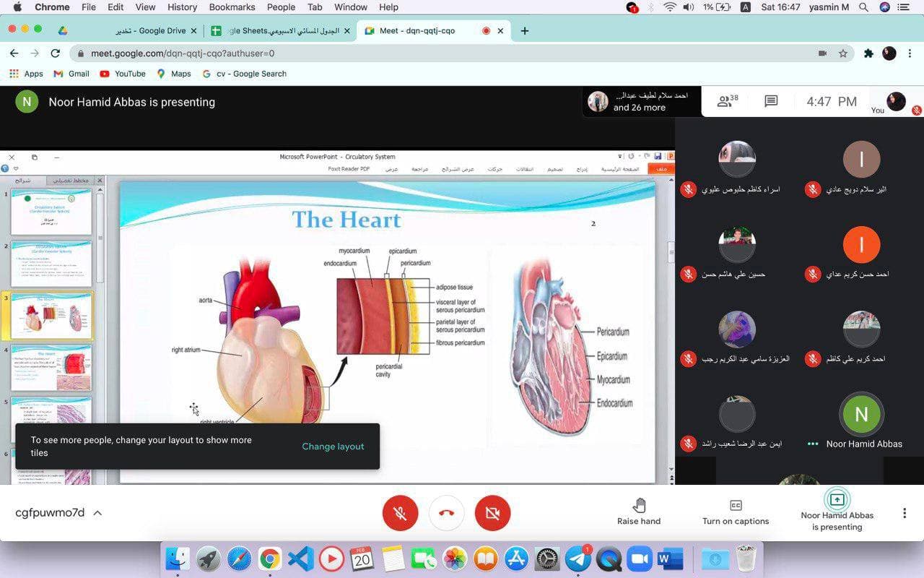Screen dimensions: 924x578
Task: Open the chat panel icon
Action: (771, 102)
